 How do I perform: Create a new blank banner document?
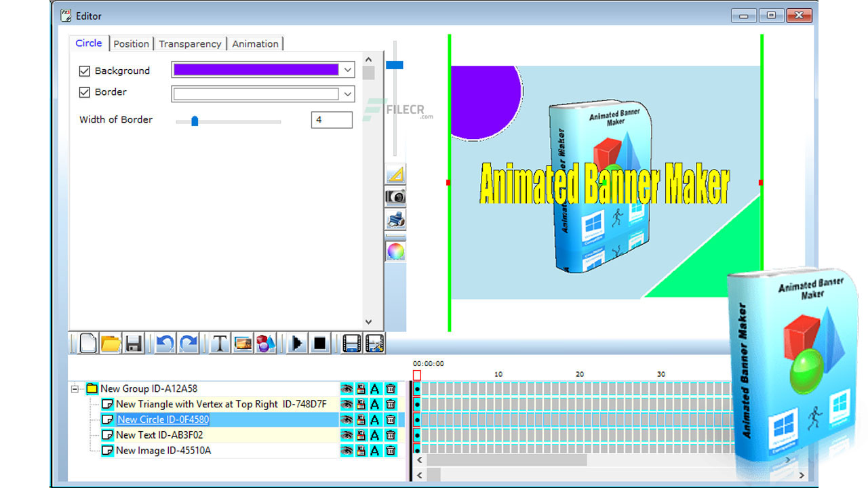[x=88, y=343]
